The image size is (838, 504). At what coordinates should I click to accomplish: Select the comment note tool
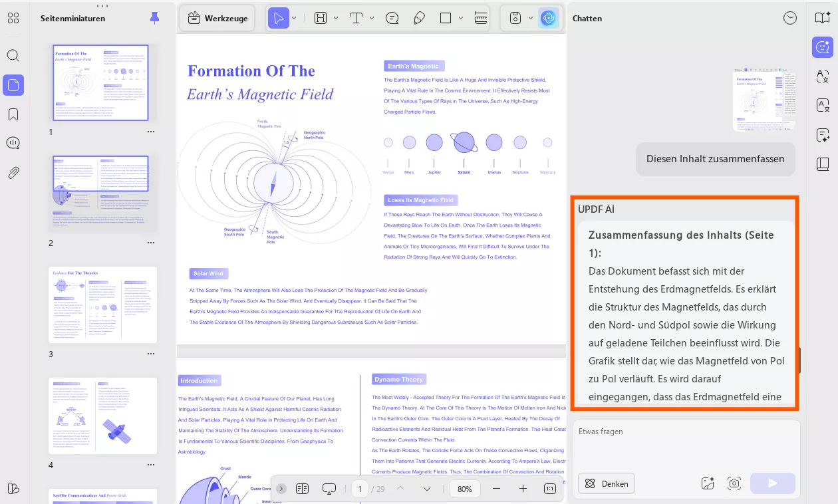pyautogui.click(x=392, y=18)
